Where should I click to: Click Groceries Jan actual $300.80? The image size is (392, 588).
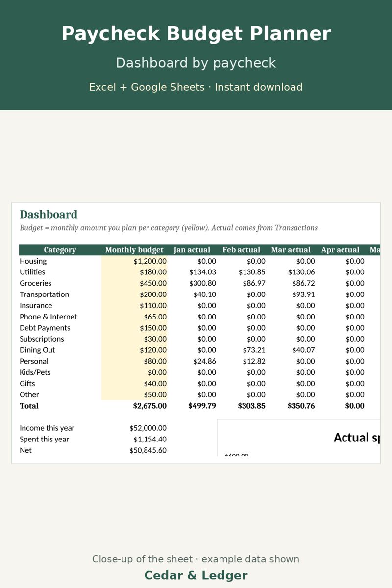coord(203,283)
